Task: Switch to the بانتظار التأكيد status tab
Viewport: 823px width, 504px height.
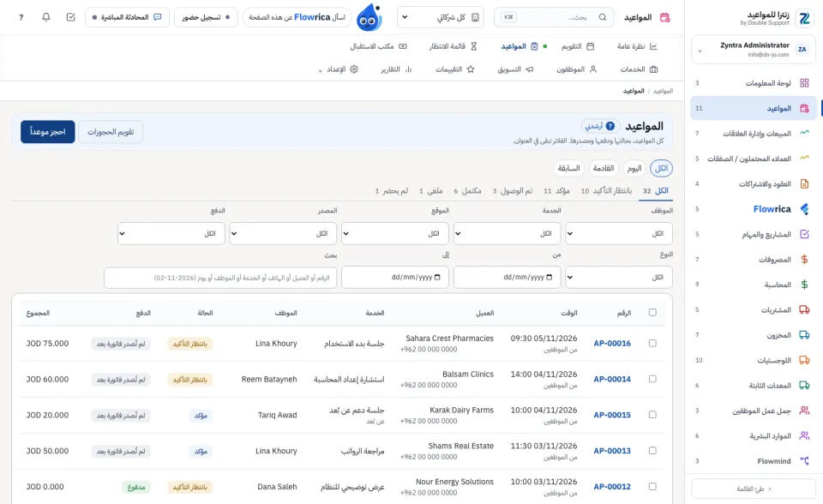Action: [606, 190]
